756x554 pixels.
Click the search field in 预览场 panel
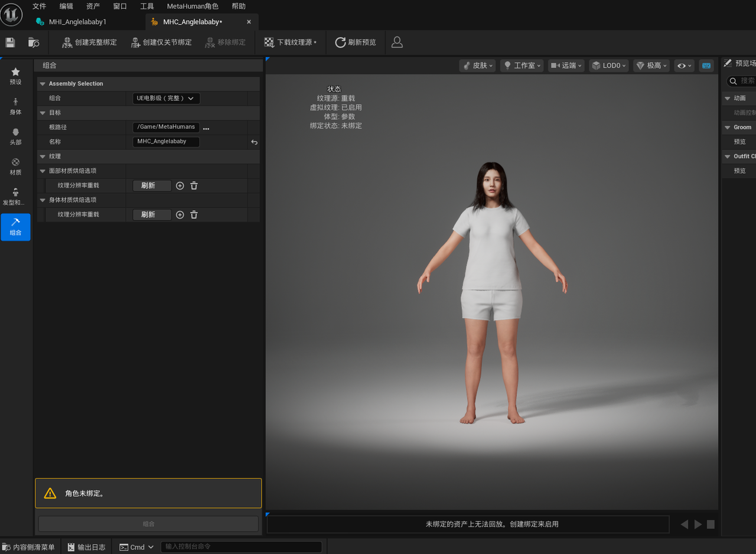741,80
